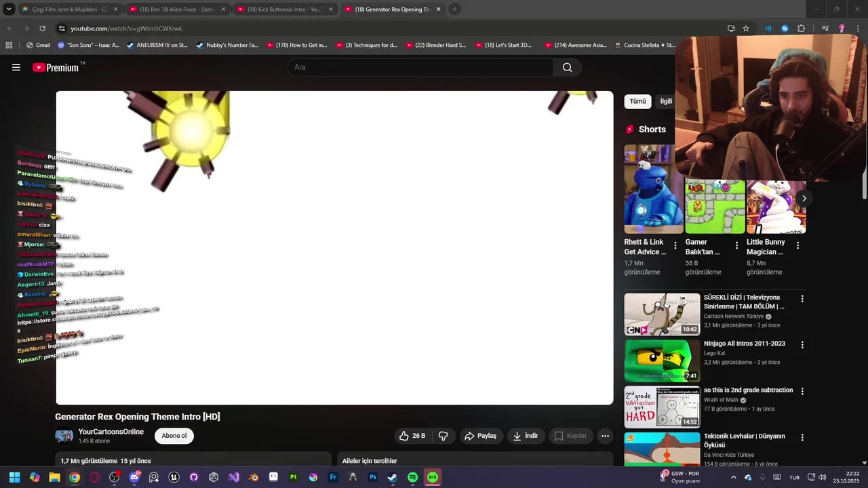This screenshot has width=868, height=488.
Task: Open media controls icon in toolbar
Action: (x=825, y=28)
